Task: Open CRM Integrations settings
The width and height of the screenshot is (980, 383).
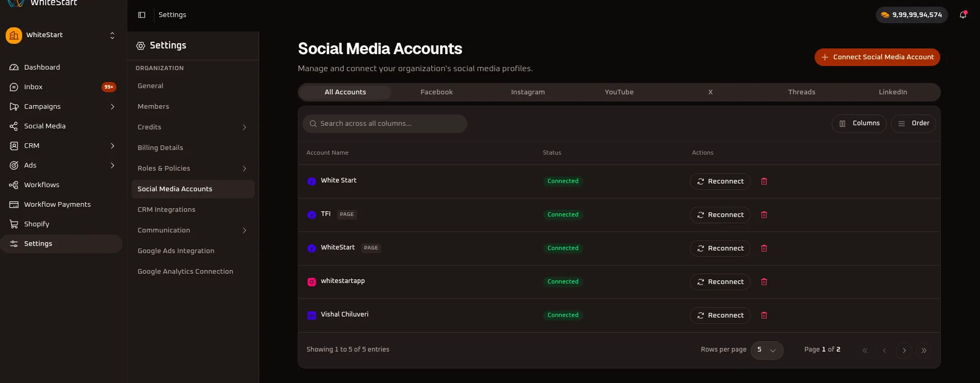Action: click(x=193, y=210)
